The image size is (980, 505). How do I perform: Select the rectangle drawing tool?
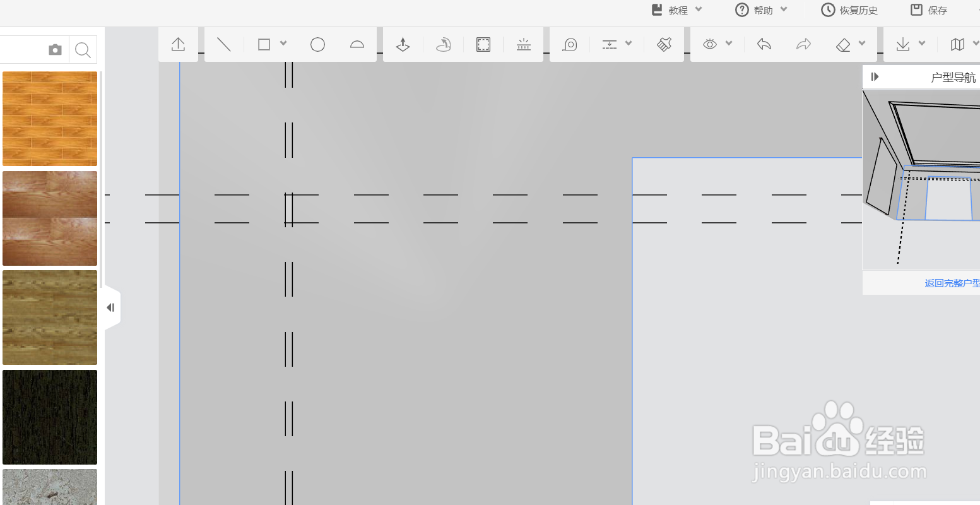click(264, 44)
